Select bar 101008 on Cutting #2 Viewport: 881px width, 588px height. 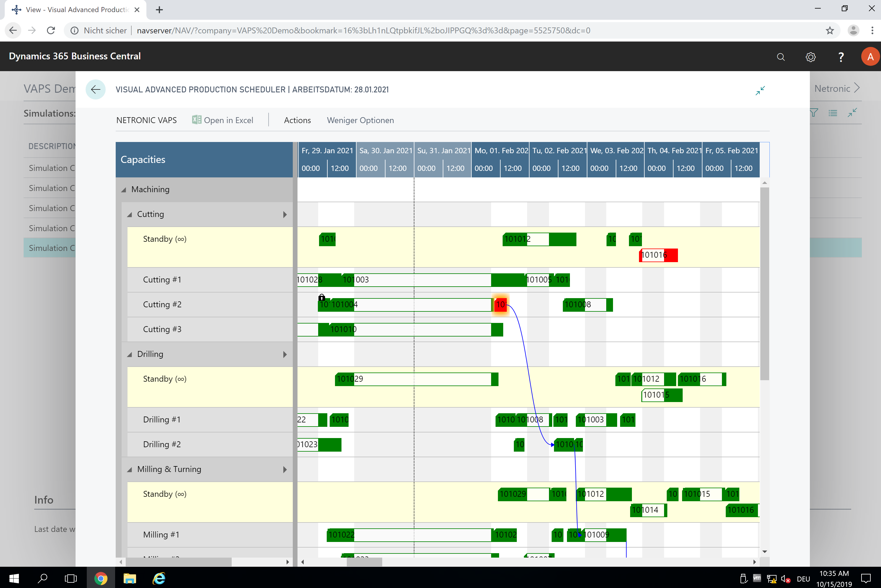point(588,305)
